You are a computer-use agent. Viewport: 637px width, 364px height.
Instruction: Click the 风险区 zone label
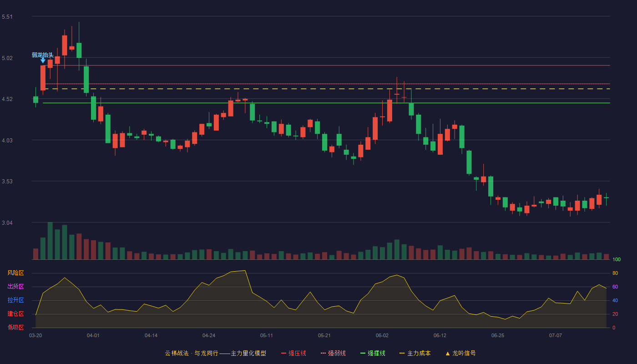pyautogui.click(x=16, y=273)
